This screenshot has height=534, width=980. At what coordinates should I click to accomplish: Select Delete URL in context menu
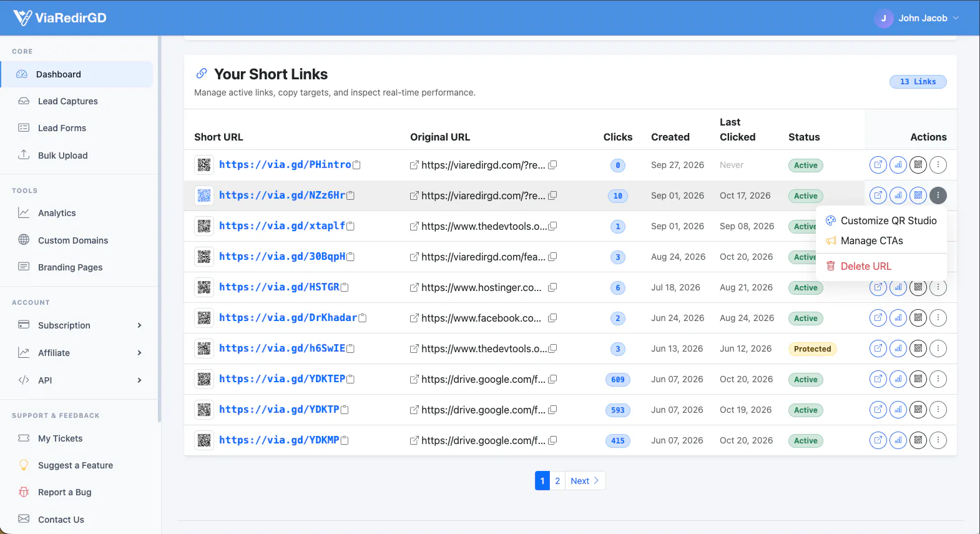coord(881,266)
